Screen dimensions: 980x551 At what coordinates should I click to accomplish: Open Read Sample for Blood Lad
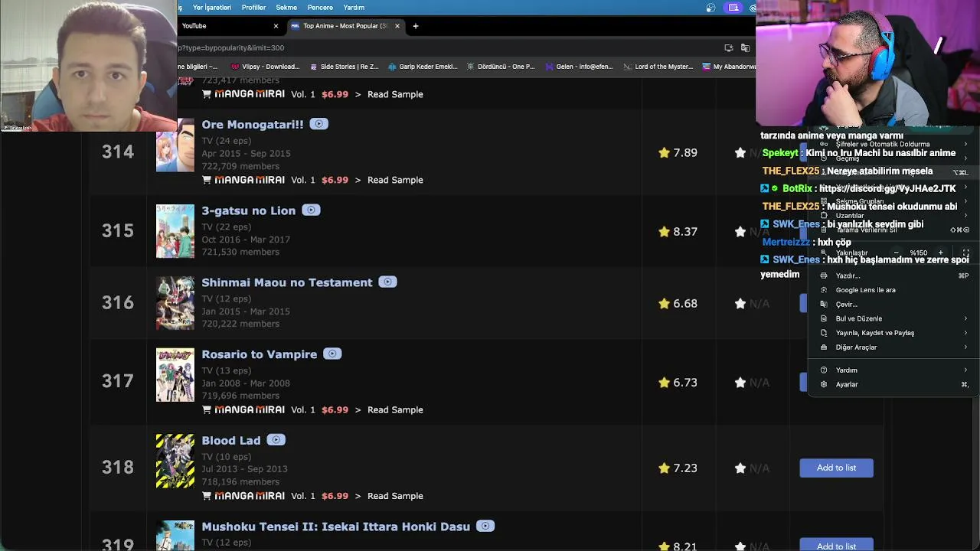pos(395,496)
